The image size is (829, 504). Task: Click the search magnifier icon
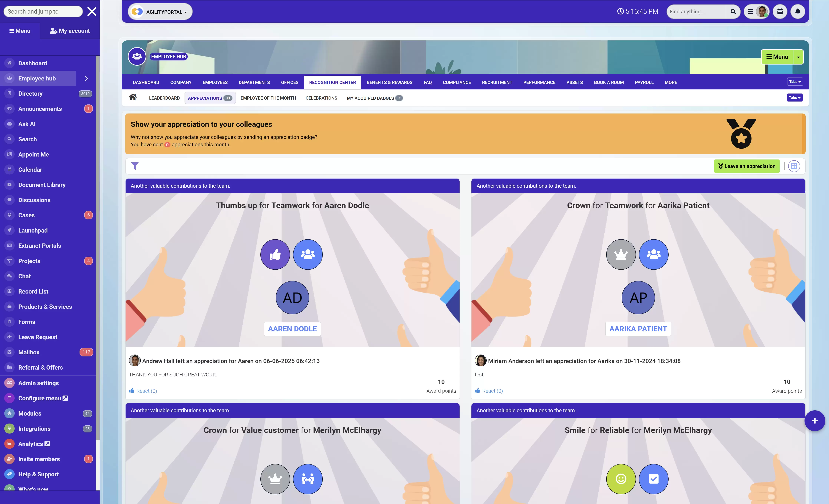733,11
